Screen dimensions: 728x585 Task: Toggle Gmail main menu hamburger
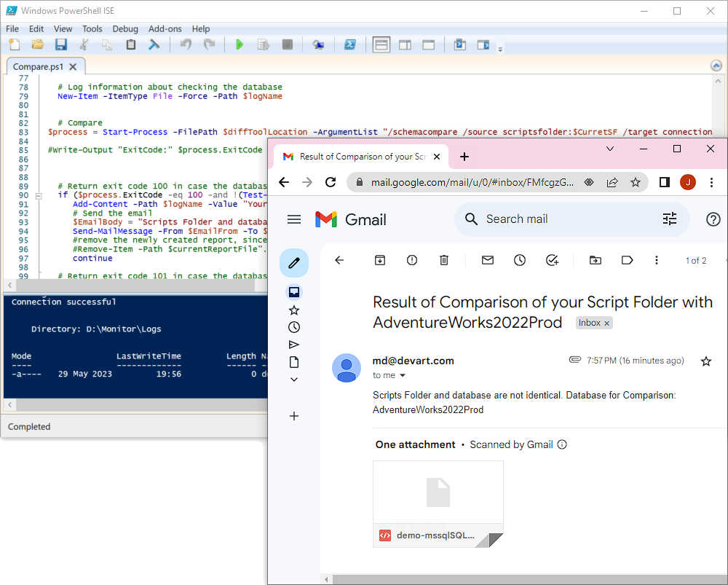click(x=294, y=219)
